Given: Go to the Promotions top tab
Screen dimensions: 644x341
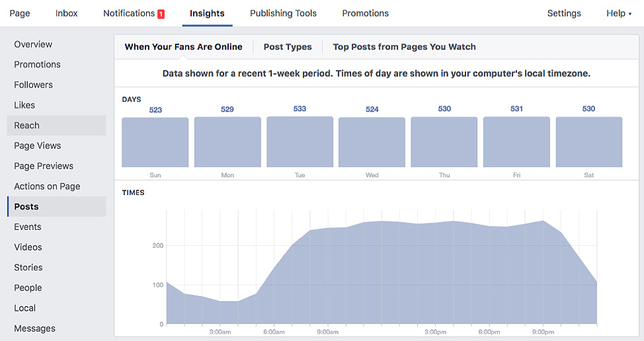Looking at the screenshot, I should [x=365, y=13].
